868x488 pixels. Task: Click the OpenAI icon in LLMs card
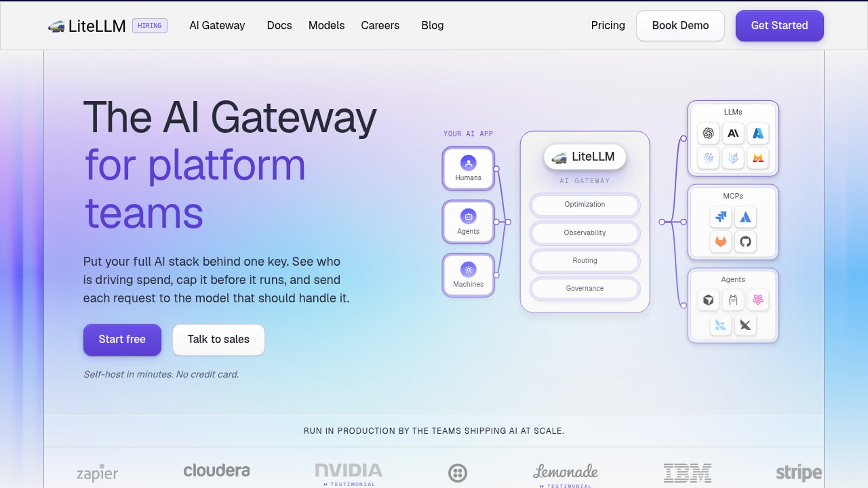pyautogui.click(x=708, y=133)
